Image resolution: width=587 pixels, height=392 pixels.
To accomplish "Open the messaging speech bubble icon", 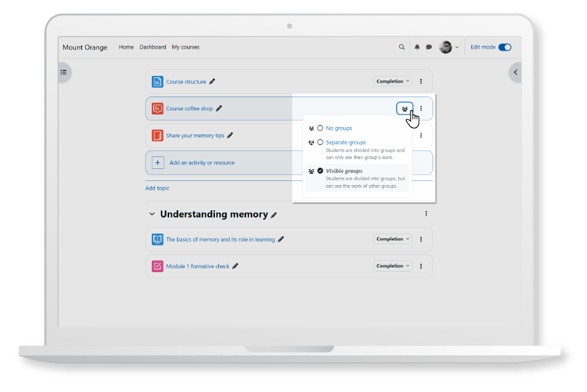I will tap(429, 47).
